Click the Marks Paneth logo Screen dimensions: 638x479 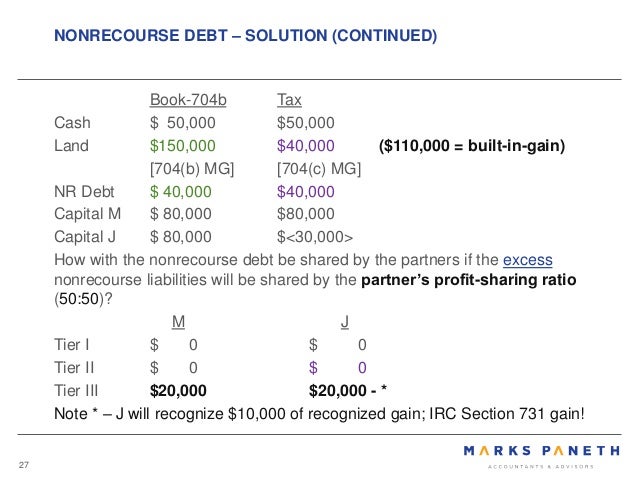coord(542,457)
